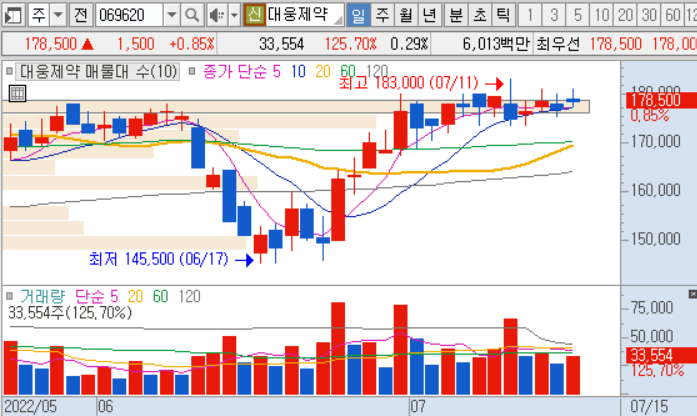Open the dropdown next to 주 market selector
697x416 pixels.
(x=58, y=15)
